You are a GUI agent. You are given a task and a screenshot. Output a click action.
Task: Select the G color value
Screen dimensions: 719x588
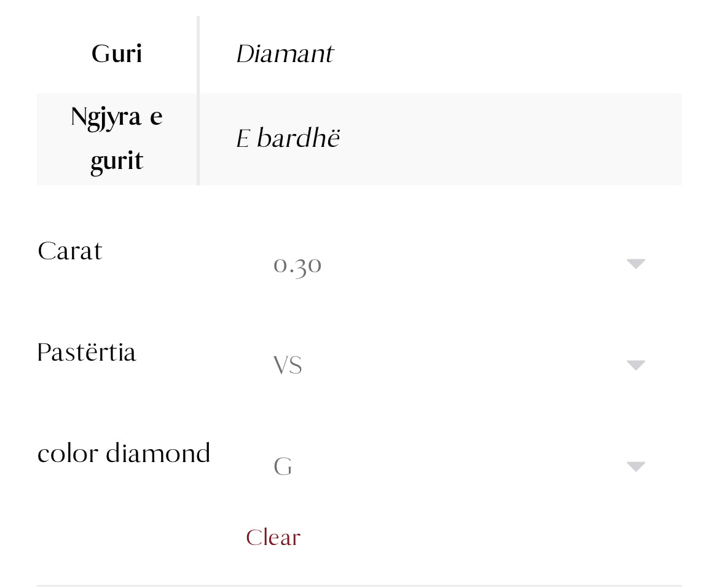[283, 466]
